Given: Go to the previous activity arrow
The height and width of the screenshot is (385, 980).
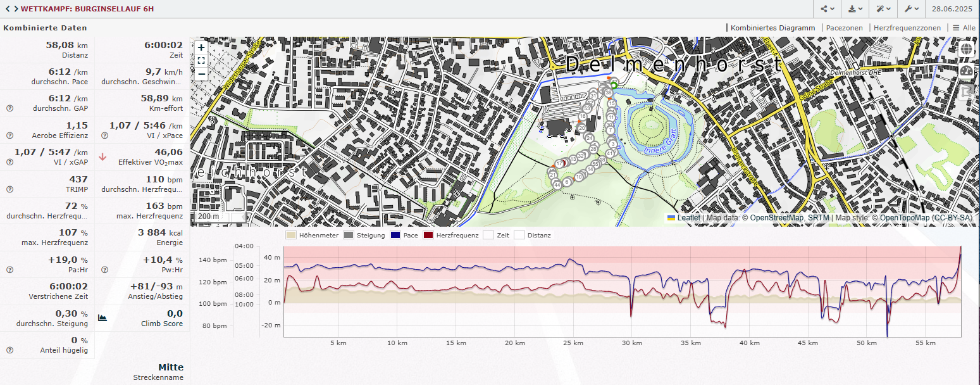Looking at the screenshot, I should (x=7, y=9).
